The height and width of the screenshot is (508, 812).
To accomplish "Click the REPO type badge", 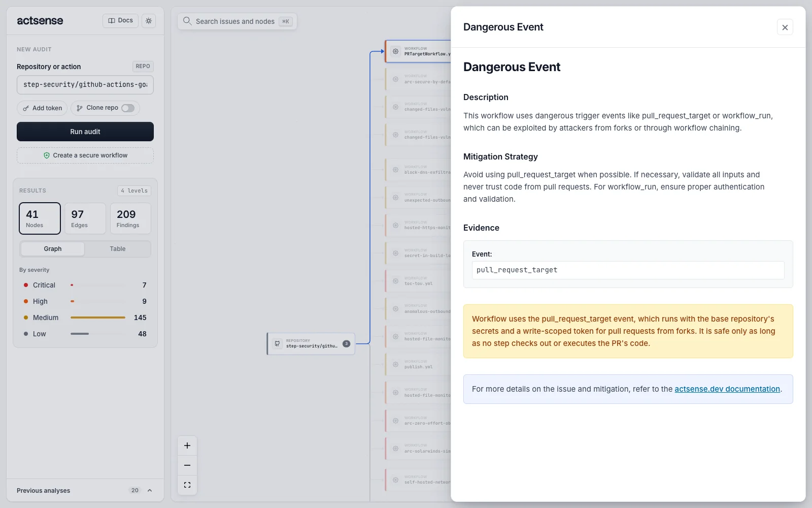I will (x=143, y=67).
